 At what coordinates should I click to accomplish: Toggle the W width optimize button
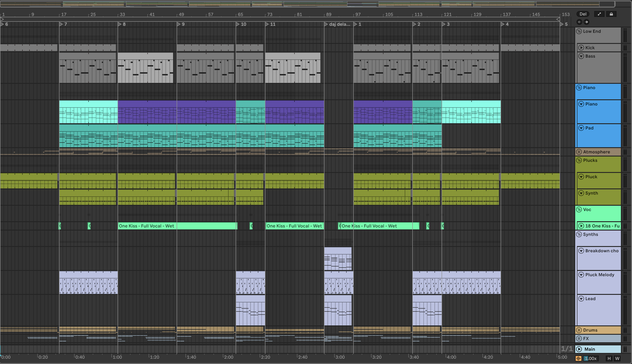(x=617, y=358)
